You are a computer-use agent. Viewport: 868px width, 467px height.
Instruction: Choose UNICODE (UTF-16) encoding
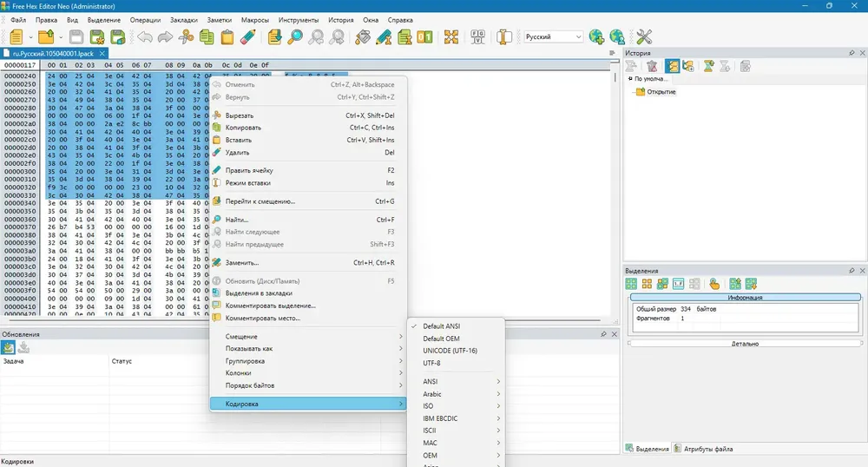(450, 351)
